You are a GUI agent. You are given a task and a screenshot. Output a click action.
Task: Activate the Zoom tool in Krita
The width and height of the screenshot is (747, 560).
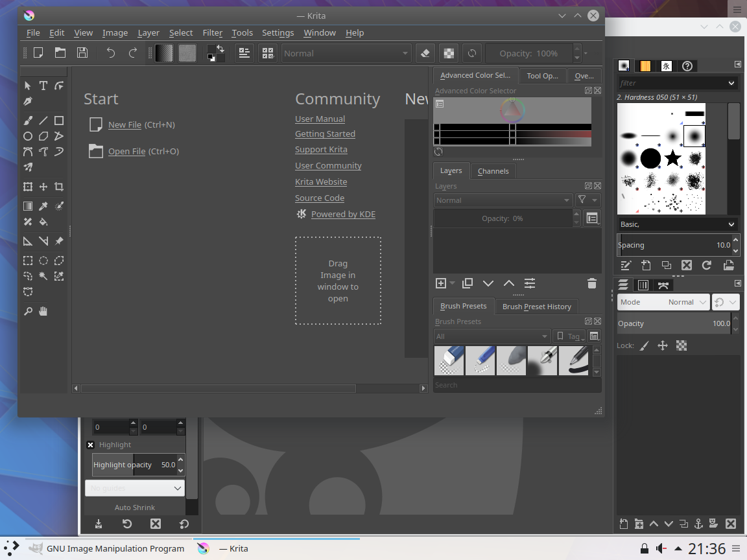(x=28, y=311)
